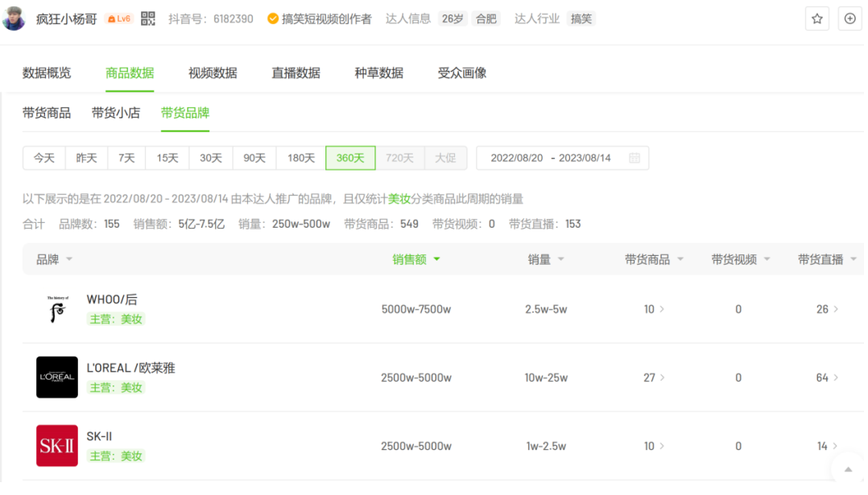
Task: Open the 视频数据 tab
Action: click(x=213, y=73)
